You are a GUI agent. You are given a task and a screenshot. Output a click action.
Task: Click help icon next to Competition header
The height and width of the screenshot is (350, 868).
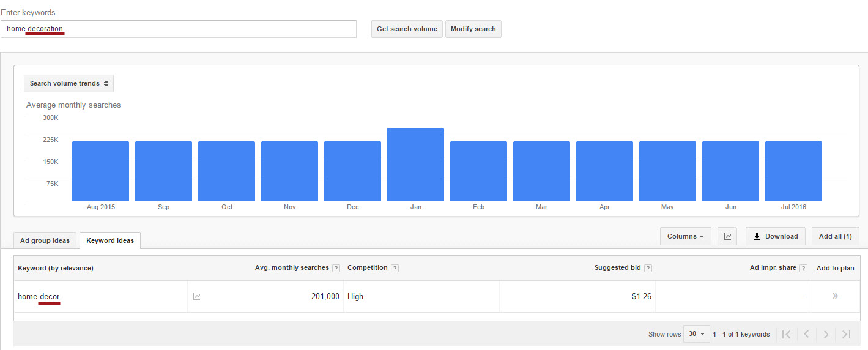(x=395, y=268)
